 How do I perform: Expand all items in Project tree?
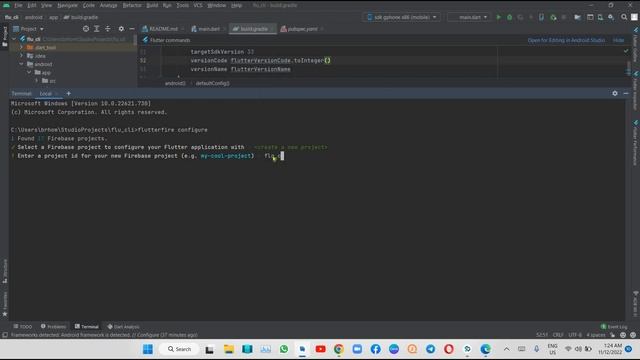[x=97, y=29]
